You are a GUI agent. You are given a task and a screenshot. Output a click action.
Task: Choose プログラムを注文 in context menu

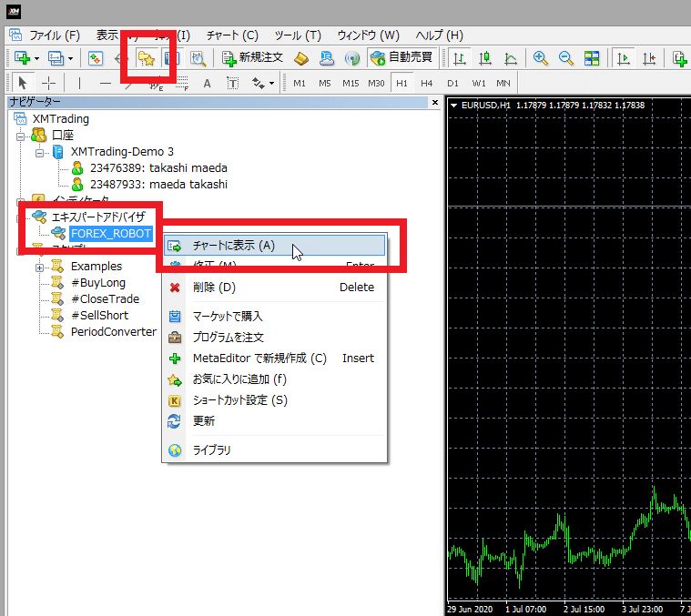pos(274,338)
